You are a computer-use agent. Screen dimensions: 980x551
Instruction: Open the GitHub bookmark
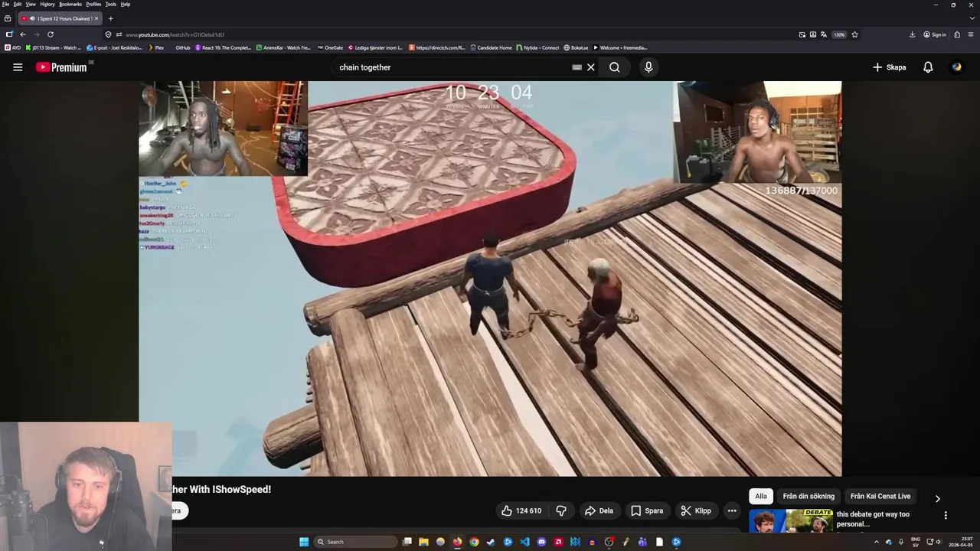coord(181,47)
